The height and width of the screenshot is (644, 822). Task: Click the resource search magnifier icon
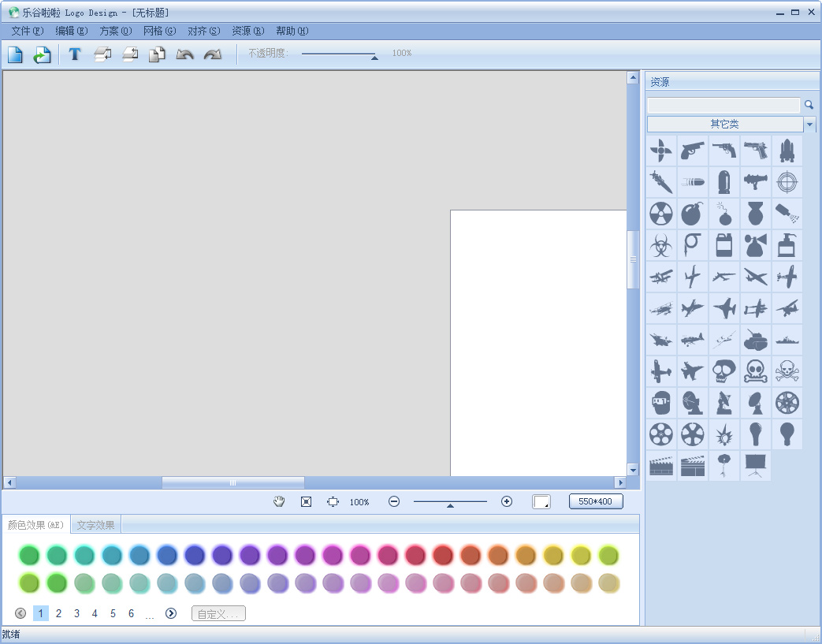pos(809,105)
